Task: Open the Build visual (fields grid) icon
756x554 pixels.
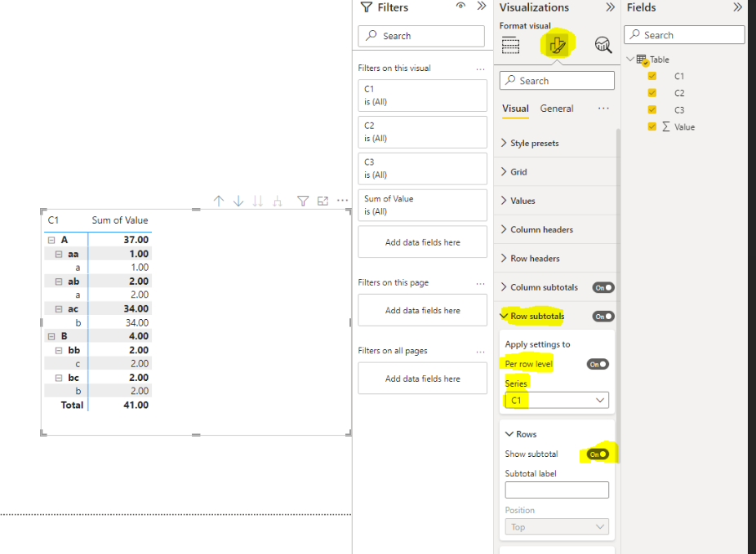Action: pyautogui.click(x=510, y=46)
